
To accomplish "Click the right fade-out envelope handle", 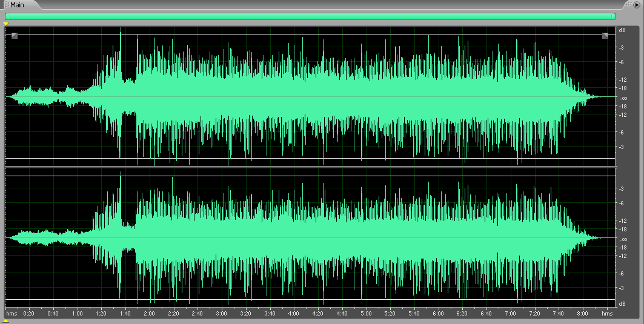I will coord(605,36).
